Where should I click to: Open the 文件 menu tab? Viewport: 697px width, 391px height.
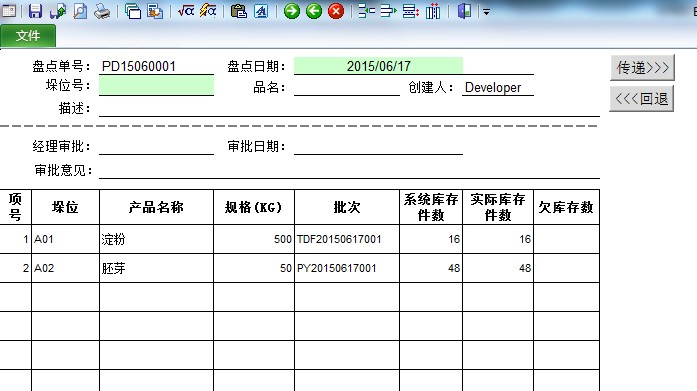(x=28, y=36)
